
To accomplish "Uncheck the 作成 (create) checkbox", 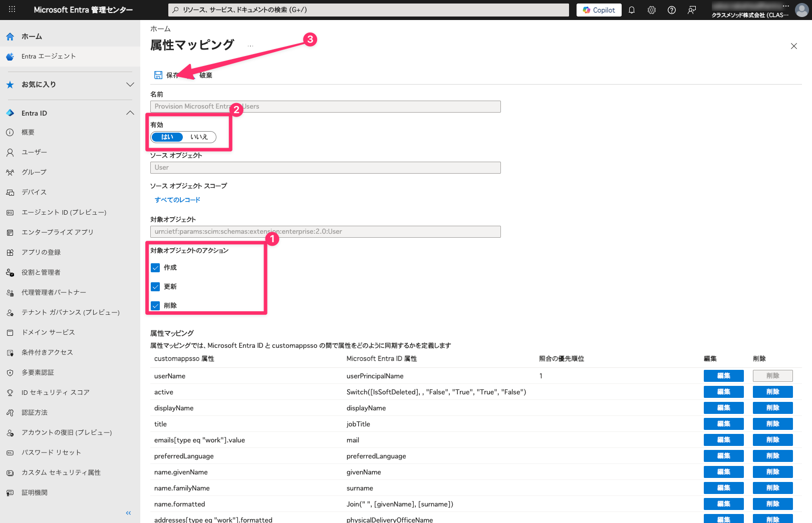I will (155, 268).
